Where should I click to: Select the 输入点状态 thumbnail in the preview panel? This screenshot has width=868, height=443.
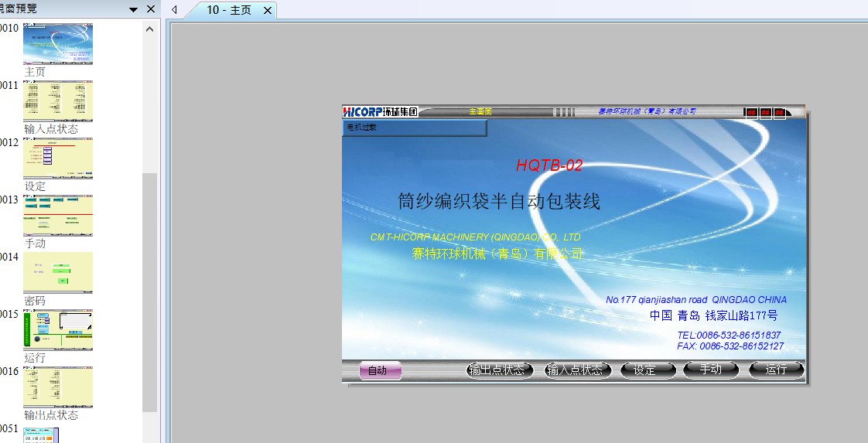pos(58,101)
